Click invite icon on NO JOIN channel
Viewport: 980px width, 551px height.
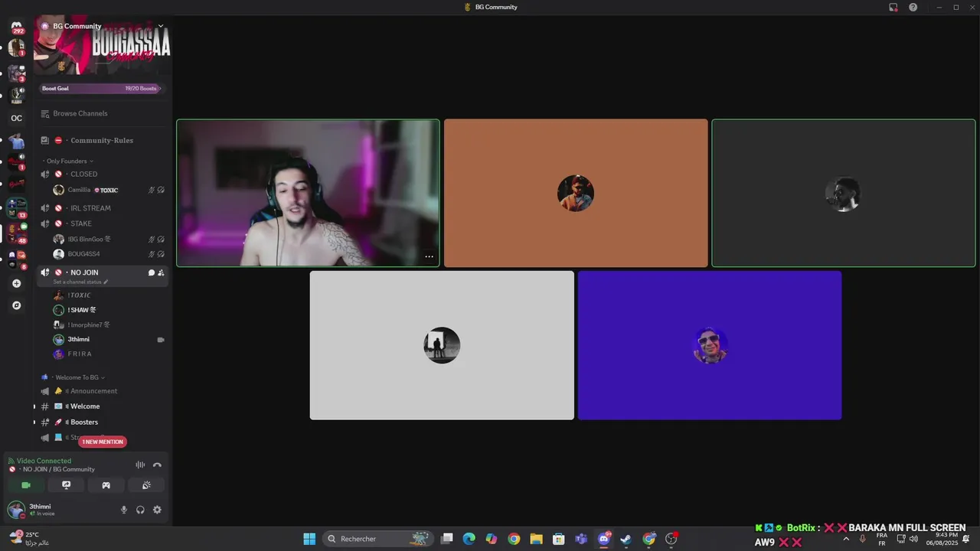click(161, 272)
